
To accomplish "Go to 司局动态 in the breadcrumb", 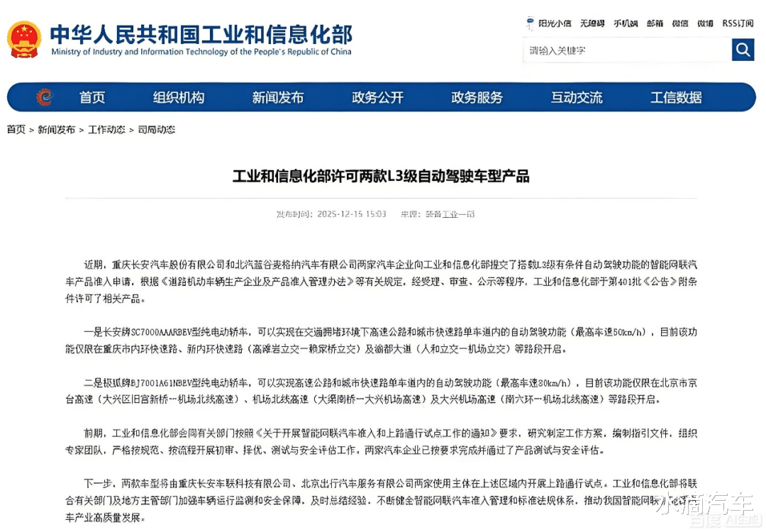I will pyautogui.click(x=156, y=130).
